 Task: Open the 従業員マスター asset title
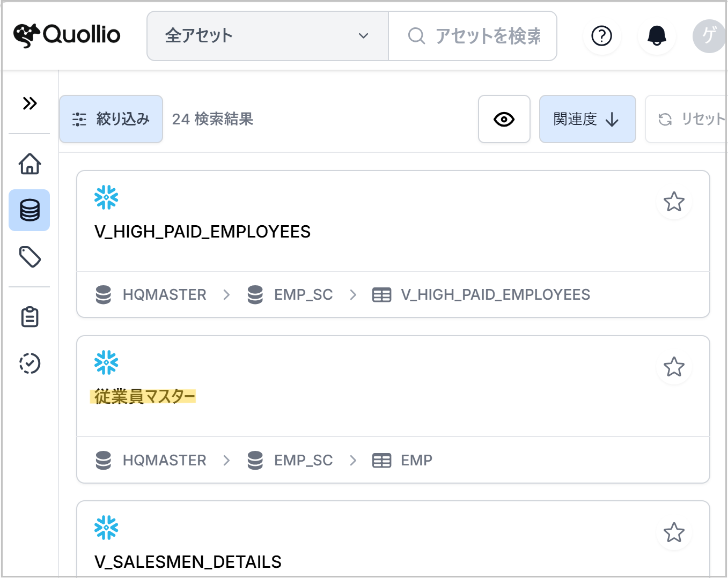click(x=144, y=397)
